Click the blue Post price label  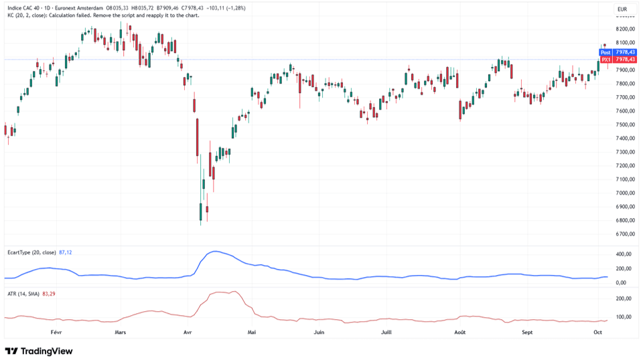605,52
